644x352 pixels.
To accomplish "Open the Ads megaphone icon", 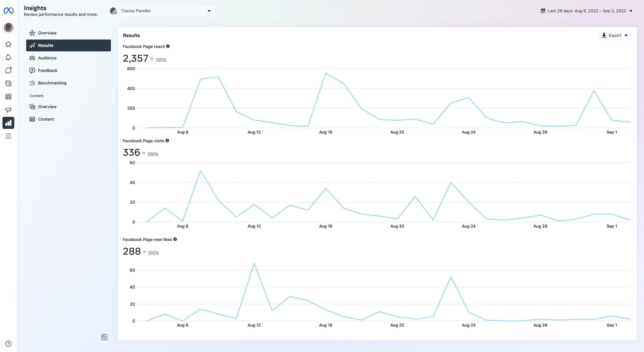I will [8, 110].
